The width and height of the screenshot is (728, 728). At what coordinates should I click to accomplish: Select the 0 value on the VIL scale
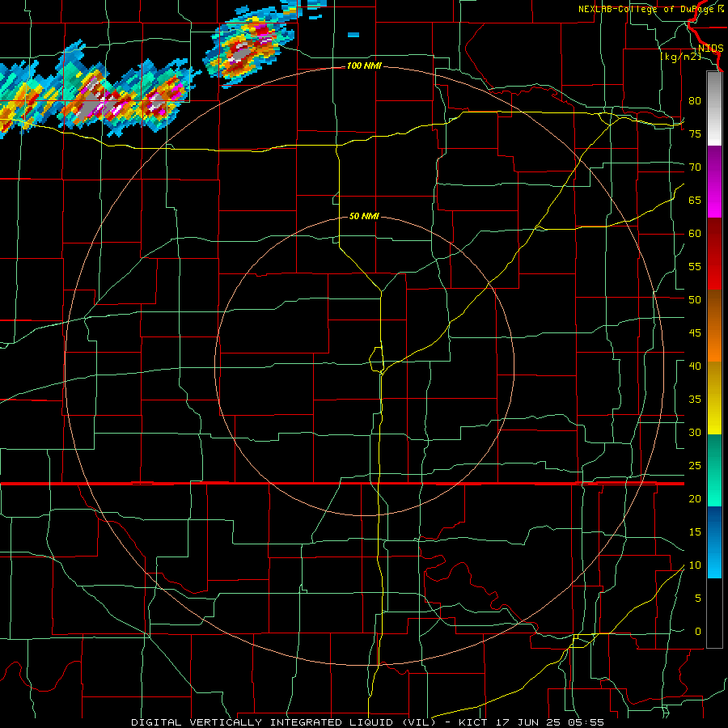698,632
